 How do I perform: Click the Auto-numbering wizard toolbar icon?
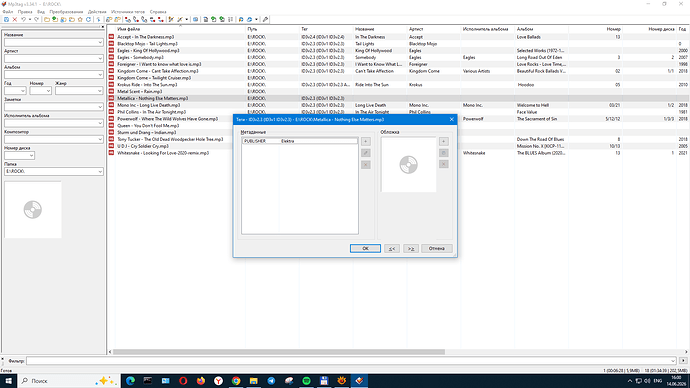click(231, 19)
